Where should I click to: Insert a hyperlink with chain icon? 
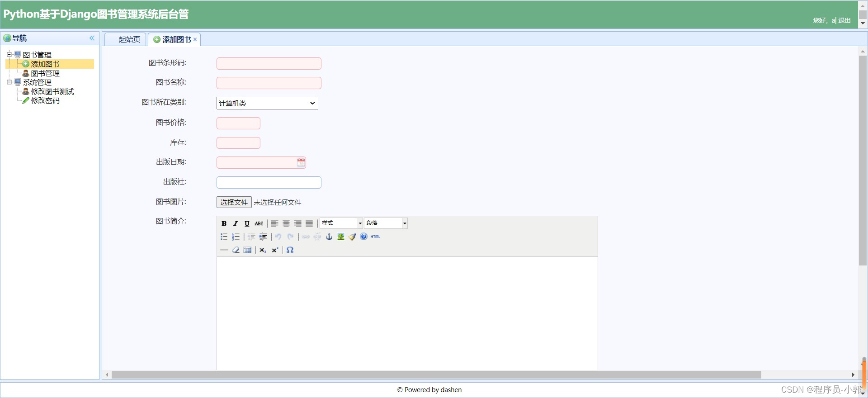coord(306,237)
